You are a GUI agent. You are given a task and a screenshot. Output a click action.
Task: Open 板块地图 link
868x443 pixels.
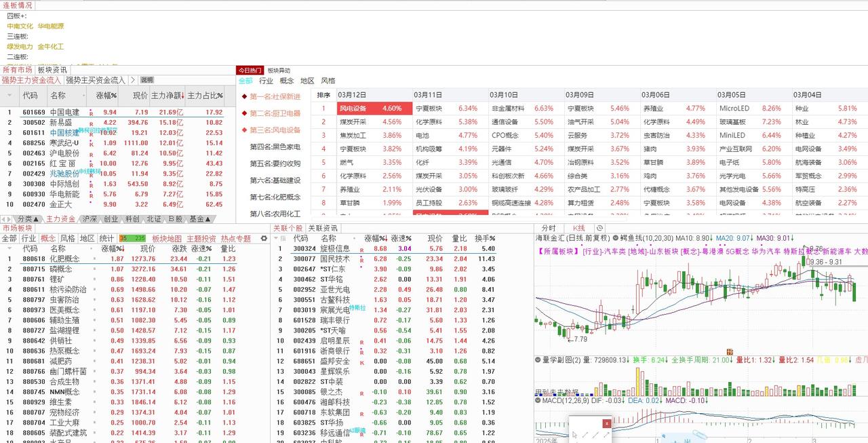pyautogui.click(x=167, y=238)
